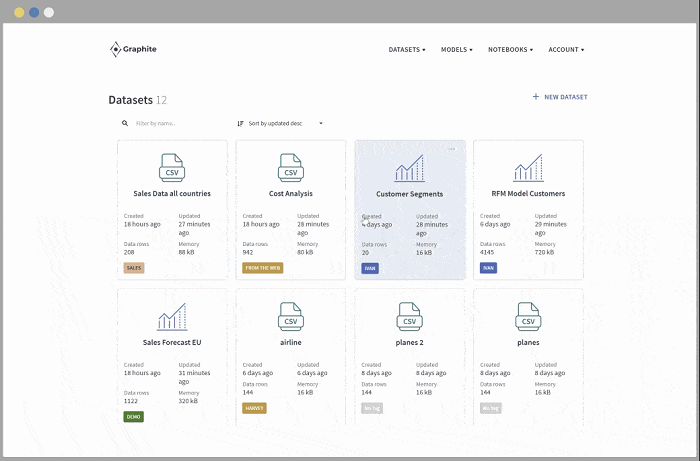Click the 320 kB memory value
This screenshot has height=461, width=700.
pyautogui.click(x=188, y=401)
